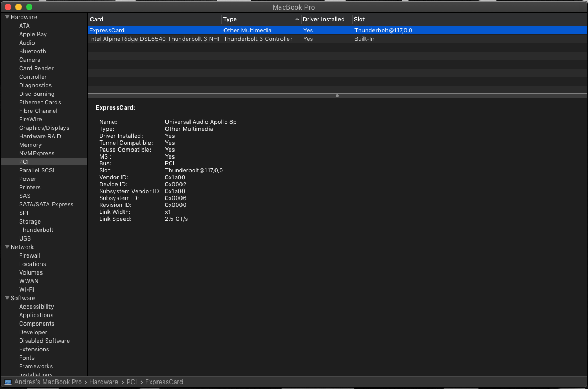Open Fibre Channel entry
The height and width of the screenshot is (389, 588).
(x=38, y=111)
